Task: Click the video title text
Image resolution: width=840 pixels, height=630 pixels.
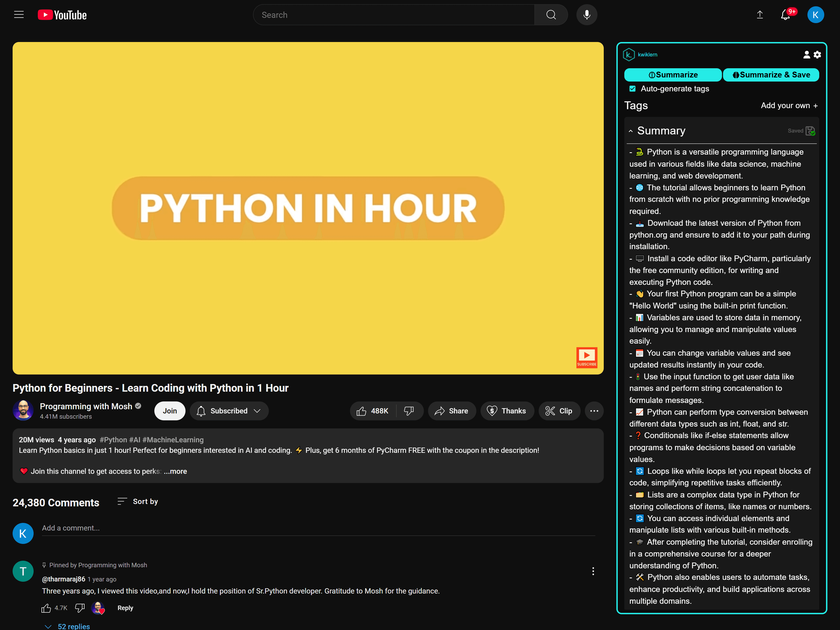Action: [x=150, y=388]
